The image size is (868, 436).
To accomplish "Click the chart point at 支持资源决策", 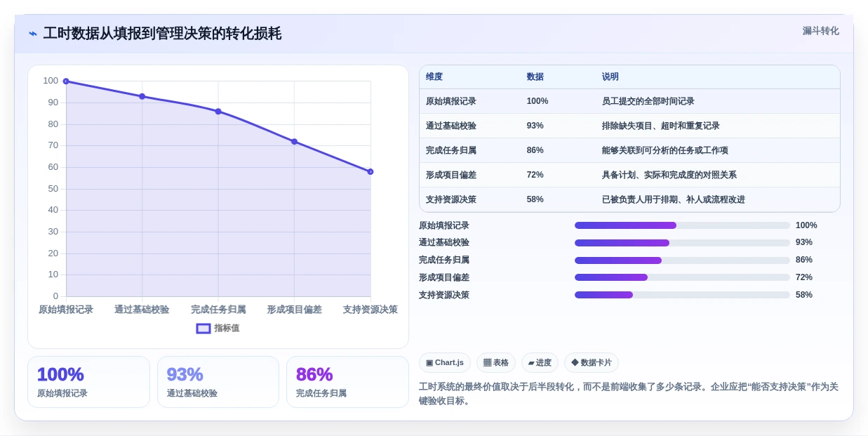I will click(370, 171).
